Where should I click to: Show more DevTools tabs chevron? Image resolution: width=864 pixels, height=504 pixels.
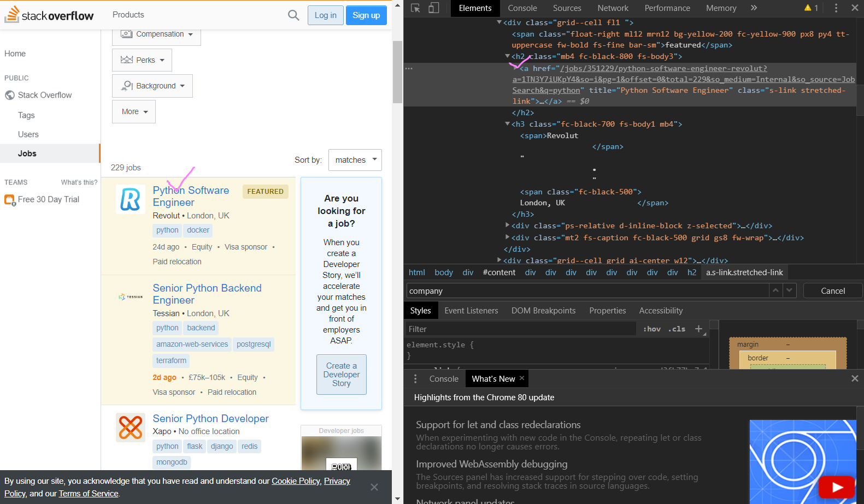coord(754,8)
